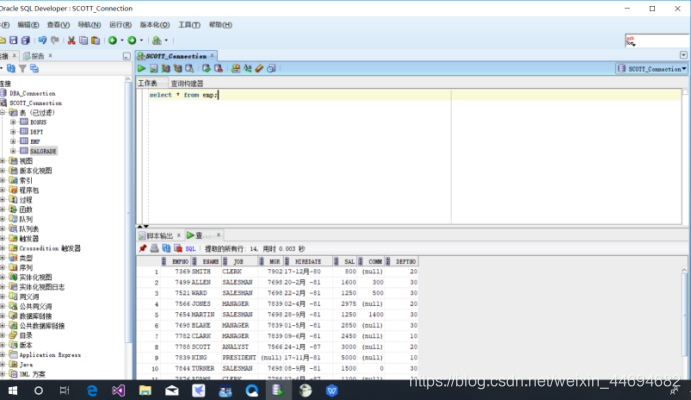Click the green Forward navigation icon
691x400 pixels.
132,40
